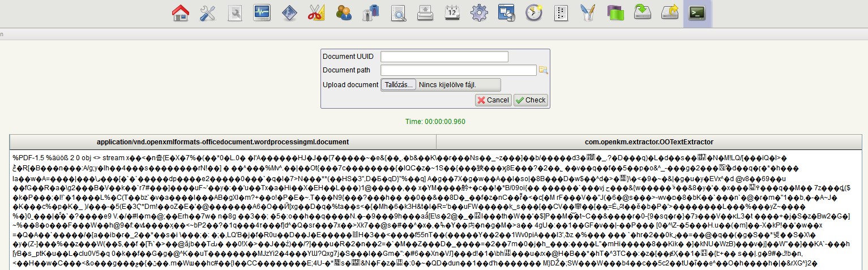Click the 'Time: 00:00:00.960' text

point(435,122)
